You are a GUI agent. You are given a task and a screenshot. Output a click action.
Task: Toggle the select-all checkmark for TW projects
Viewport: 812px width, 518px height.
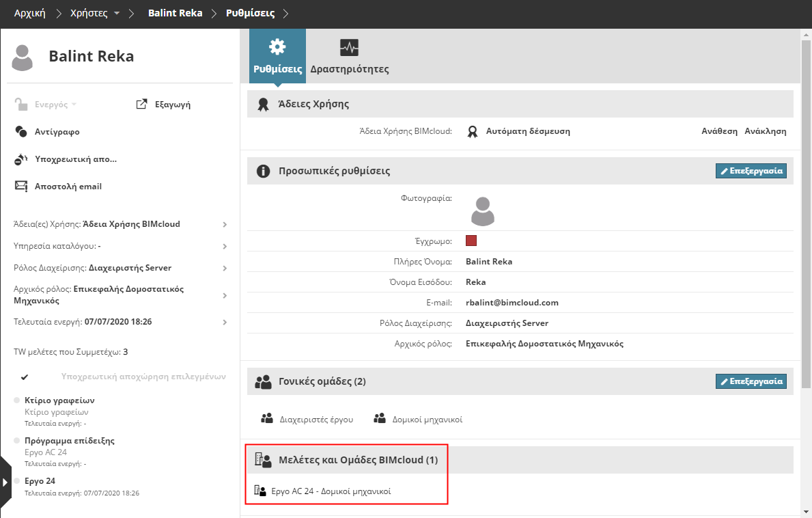click(x=25, y=377)
